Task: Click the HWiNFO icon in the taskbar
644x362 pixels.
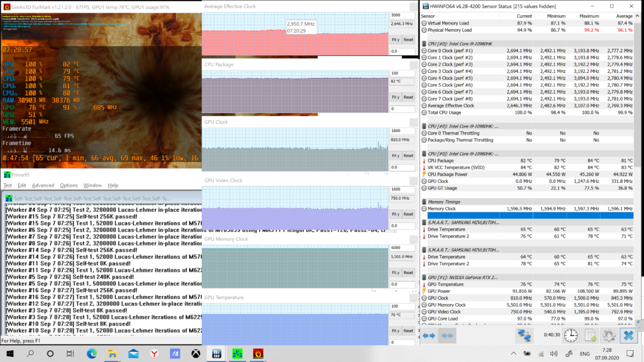Action: click(x=216, y=353)
